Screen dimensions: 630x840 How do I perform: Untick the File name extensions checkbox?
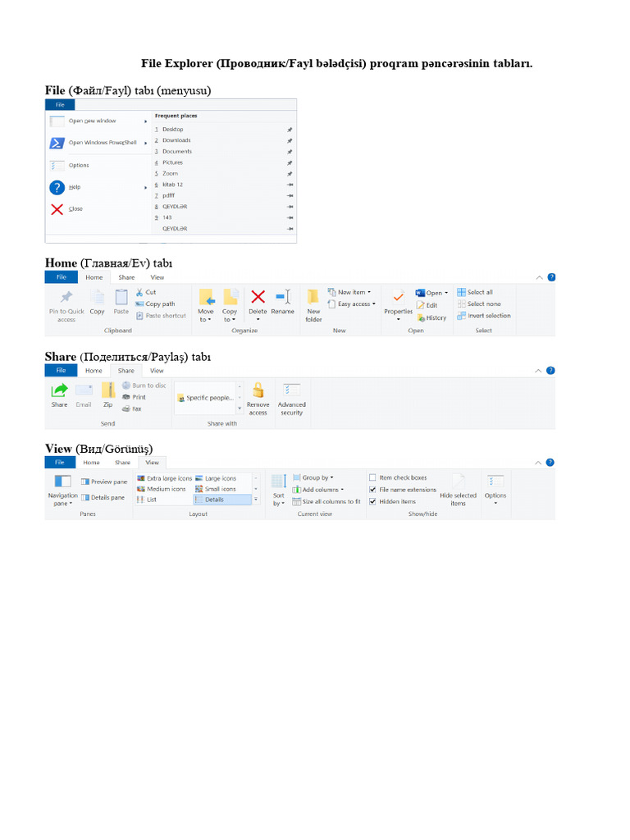coord(372,490)
